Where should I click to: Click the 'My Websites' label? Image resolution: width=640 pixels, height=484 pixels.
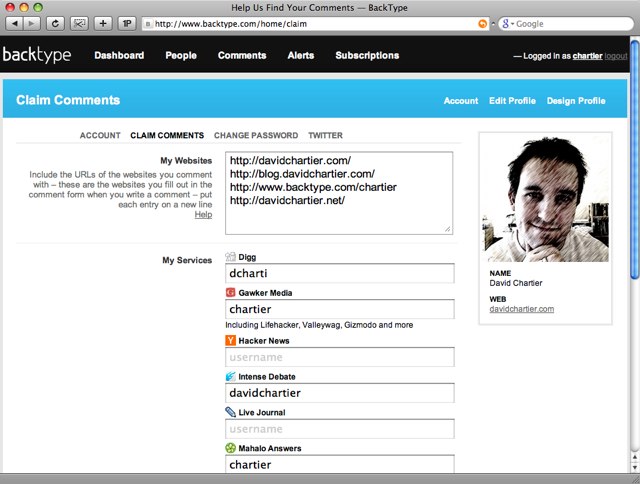point(186,160)
